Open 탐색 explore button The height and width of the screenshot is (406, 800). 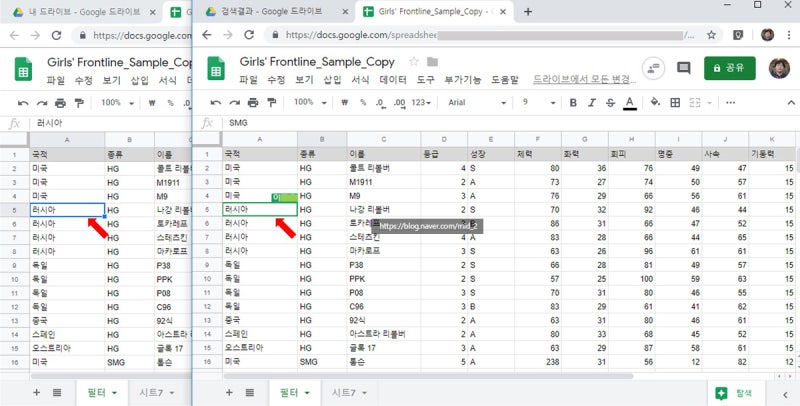(734, 393)
